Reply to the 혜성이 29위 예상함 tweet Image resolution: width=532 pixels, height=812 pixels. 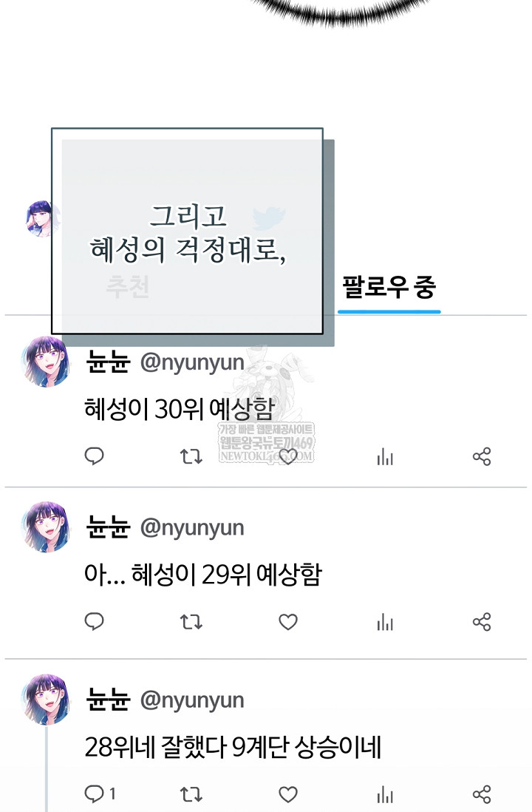tap(94, 621)
